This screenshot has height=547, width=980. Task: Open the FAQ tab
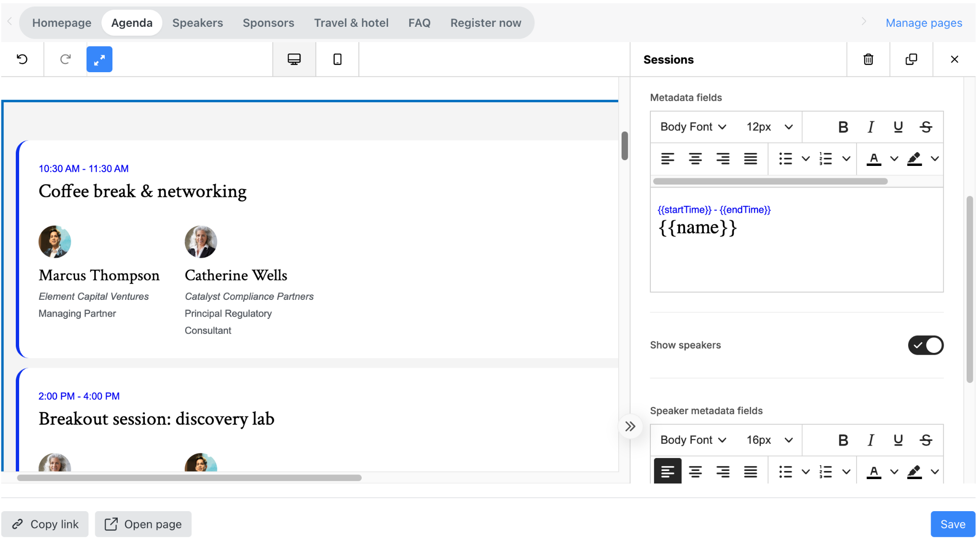point(419,22)
